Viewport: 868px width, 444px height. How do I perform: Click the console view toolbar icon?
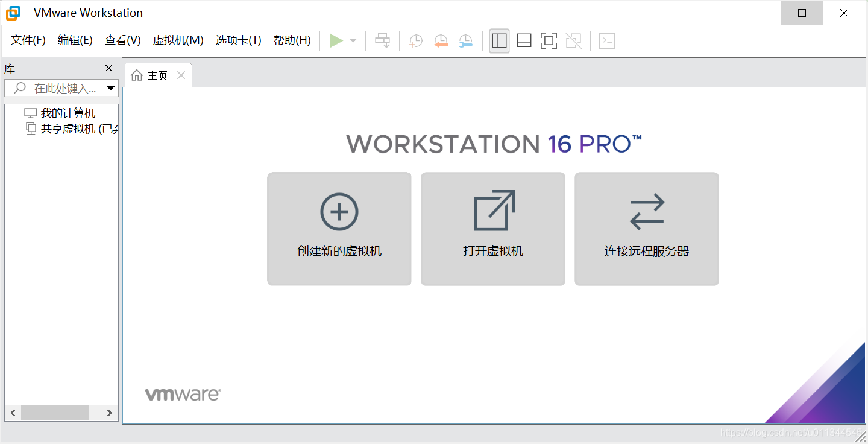607,40
